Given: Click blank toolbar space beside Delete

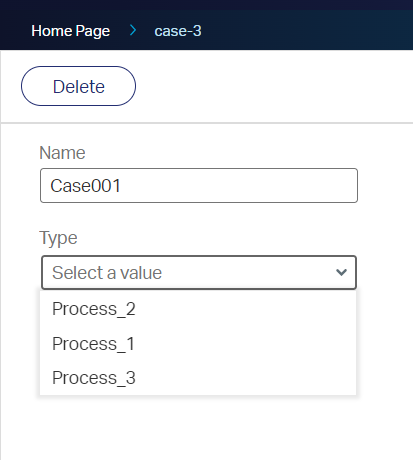Looking at the screenshot, I should tap(273, 86).
